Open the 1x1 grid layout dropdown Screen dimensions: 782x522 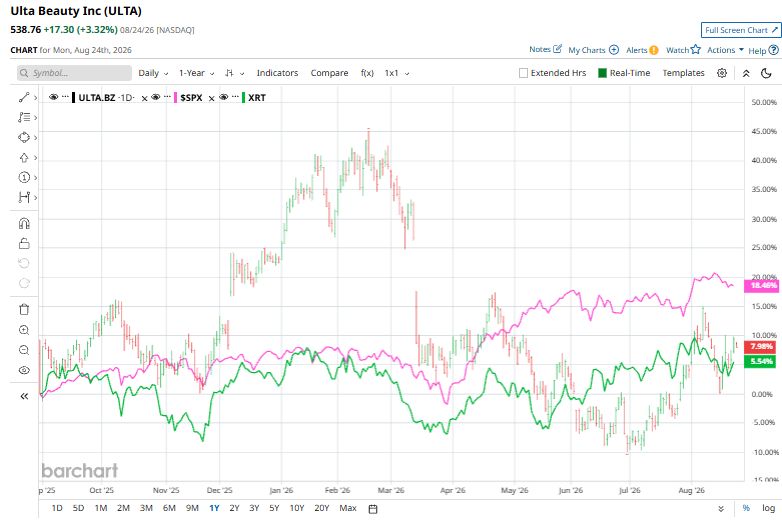click(397, 73)
